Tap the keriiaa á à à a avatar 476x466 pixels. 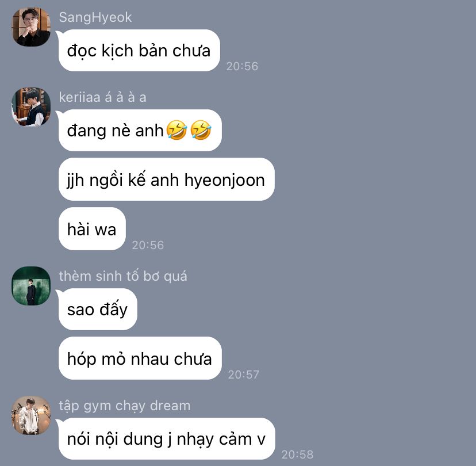tap(31, 106)
